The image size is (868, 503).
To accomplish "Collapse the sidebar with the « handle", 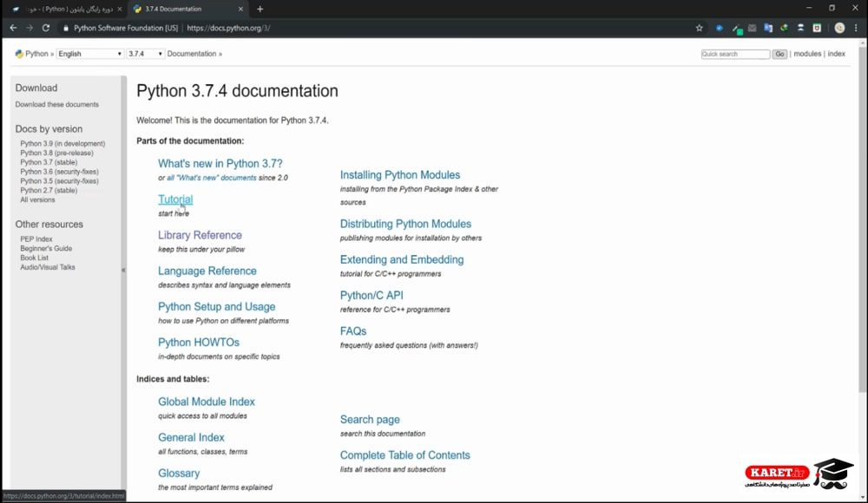I will 123,270.
